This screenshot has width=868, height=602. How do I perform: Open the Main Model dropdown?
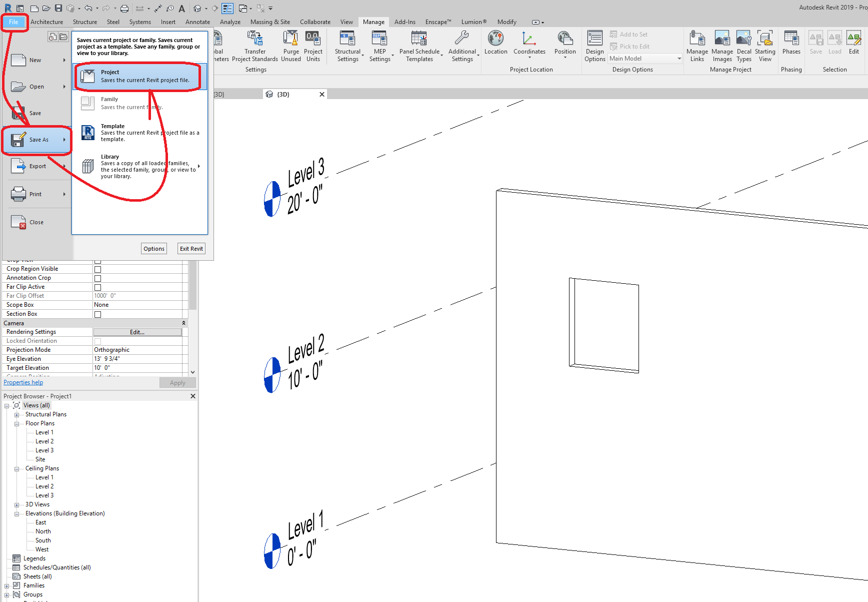(677, 58)
